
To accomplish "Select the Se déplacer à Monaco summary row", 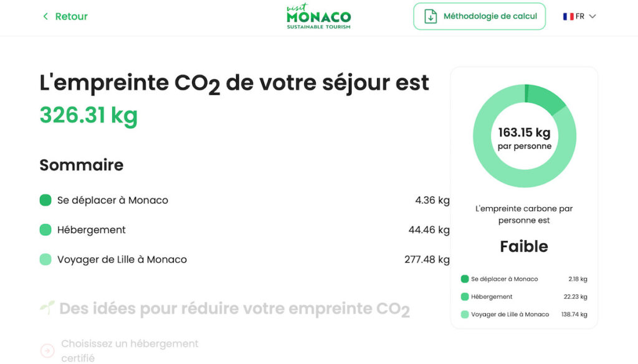I will click(244, 200).
